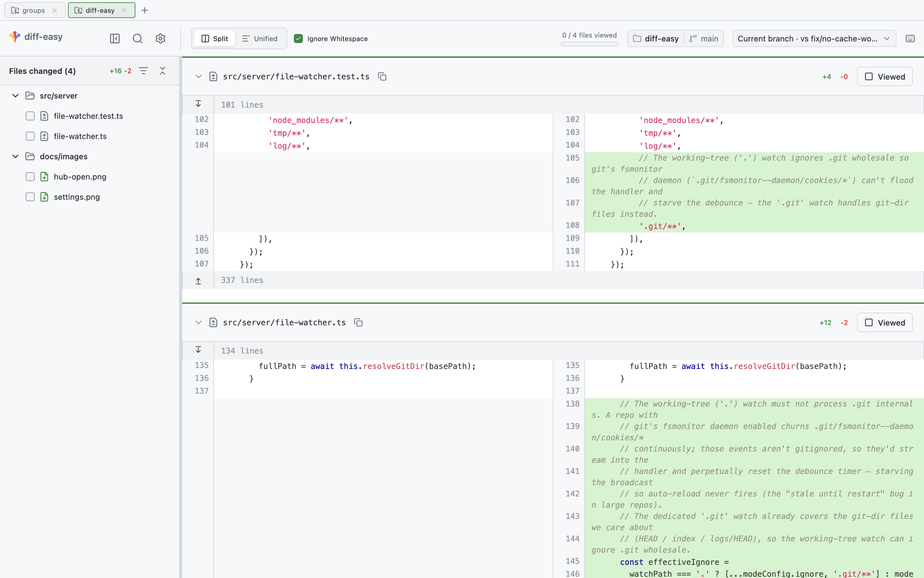Viewport: 924px width, 578px height.
Task: Click the folder icon beside diff-easy repo
Action: [x=637, y=39]
